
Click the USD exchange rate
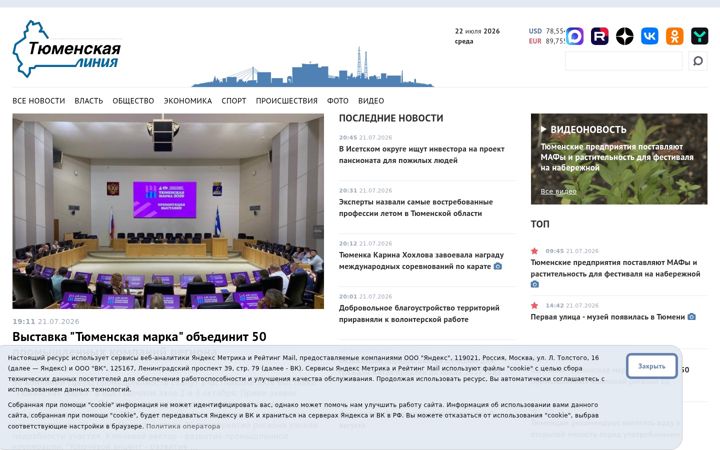546,31
